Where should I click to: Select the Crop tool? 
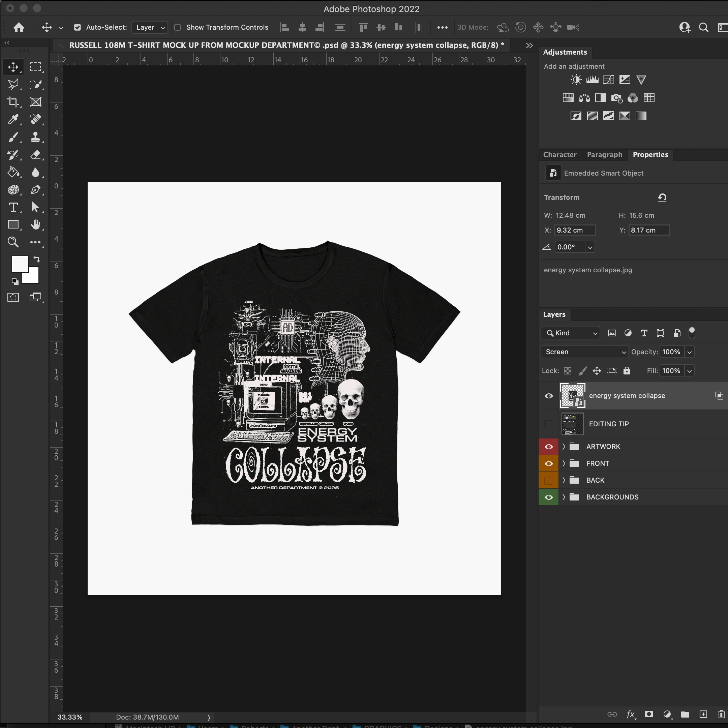click(13, 102)
